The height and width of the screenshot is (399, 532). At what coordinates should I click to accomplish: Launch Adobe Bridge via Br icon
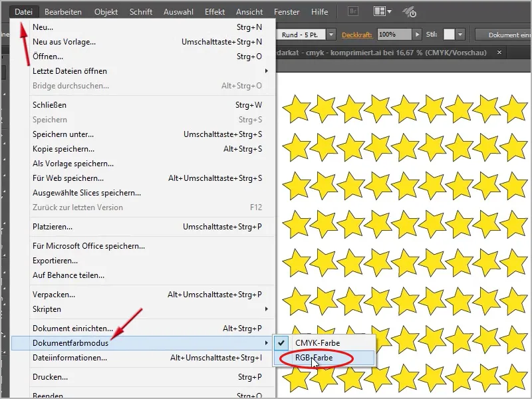pyautogui.click(x=353, y=11)
